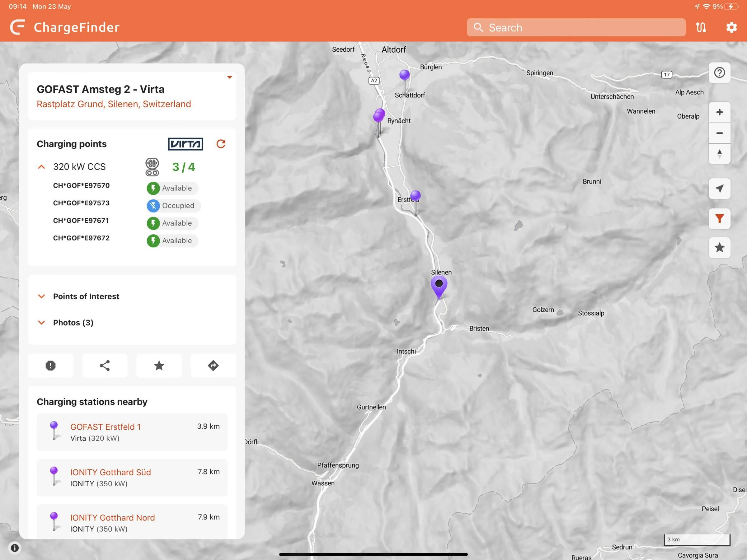747x560 pixels.
Task: Open GOFAST Erstfeld 1 nearby station
Action: tap(132, 432)
